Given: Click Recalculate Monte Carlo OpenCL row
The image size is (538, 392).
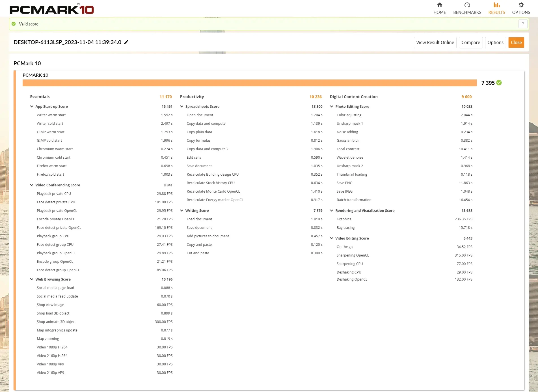Looking at the screenshot, I should pyautogui.click(x=254, y=191).
